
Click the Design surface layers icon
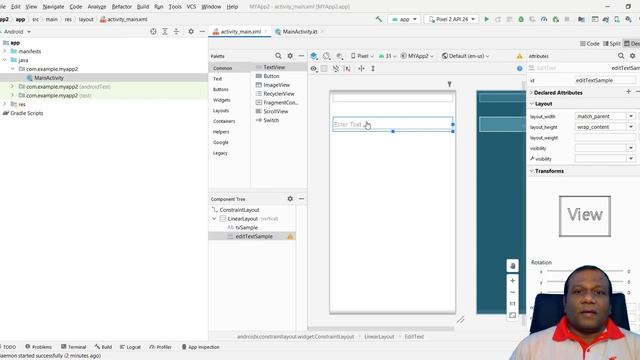click(x=313, y=56)
